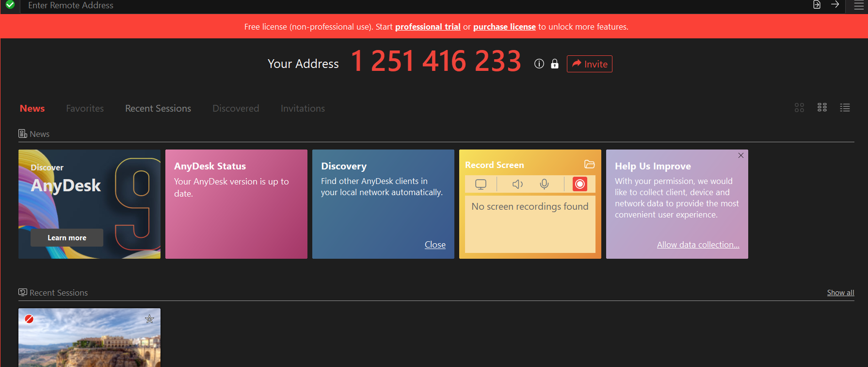
Task: Open the Discovered tab
Action: click(236, 108)
